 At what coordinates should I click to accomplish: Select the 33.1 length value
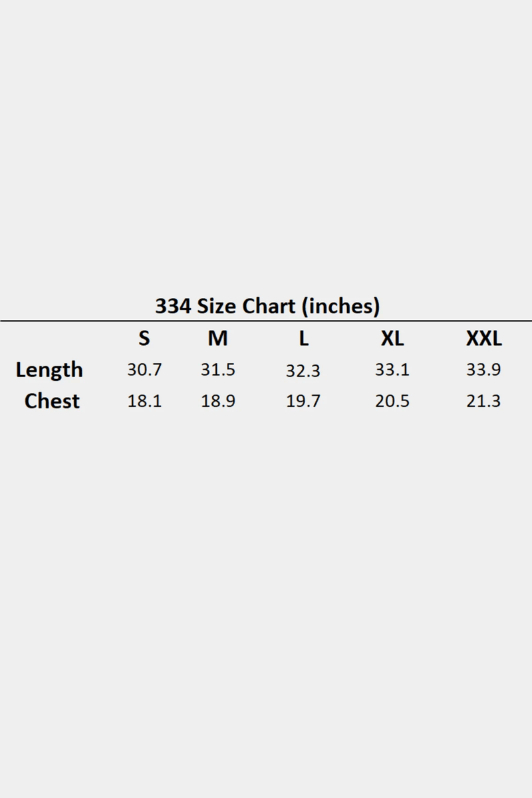pos(392,370)
